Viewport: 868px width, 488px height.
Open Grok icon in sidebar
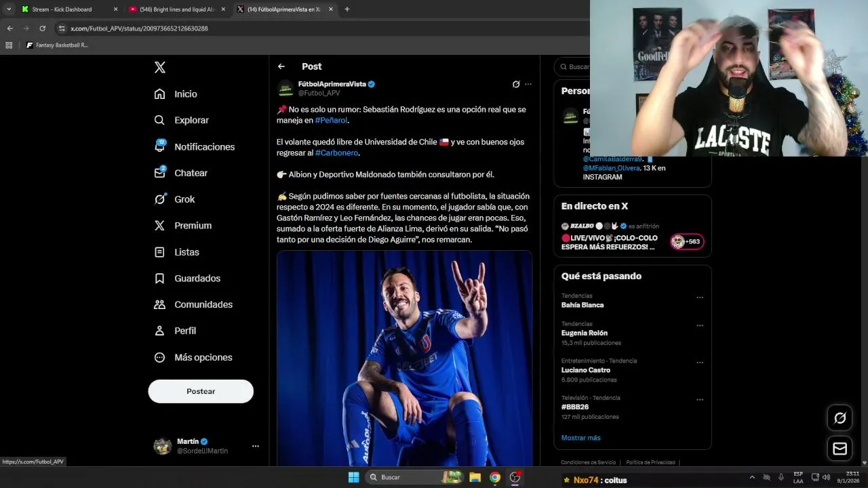point(159,199)
